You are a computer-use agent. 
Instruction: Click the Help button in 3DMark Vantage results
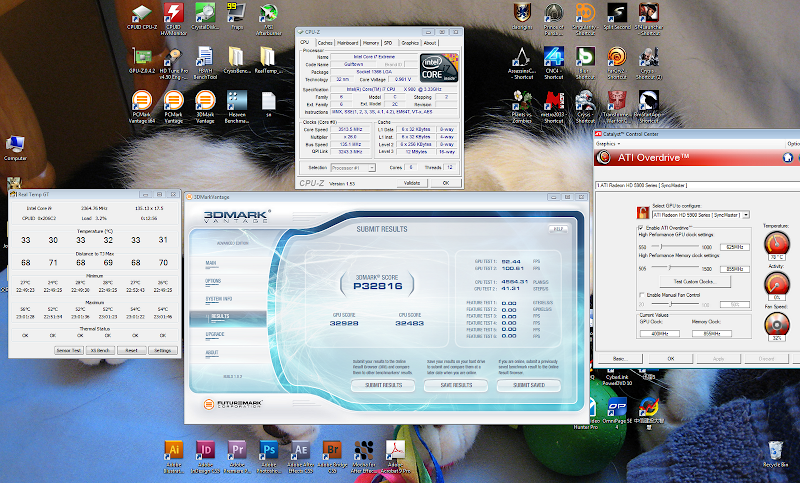coord(558,229)
